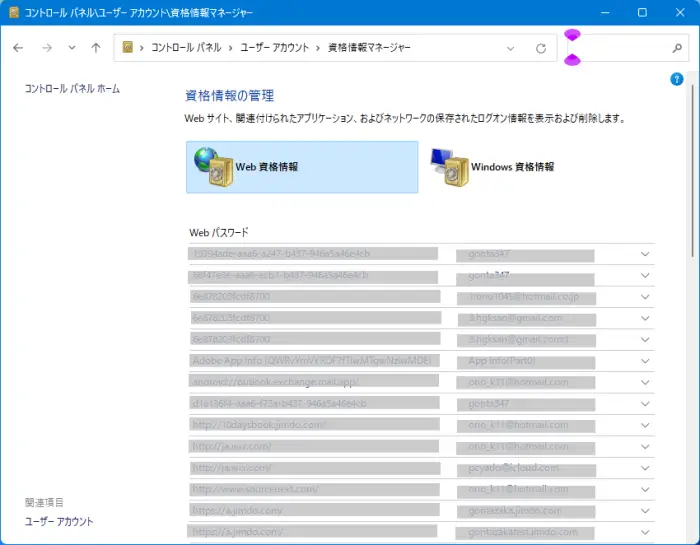Image resolution: width=700 pixels, height=545 pixels.
Task: Expand a.jimdo.com row for gontazaka.jimdo.com
Action: point(645,511)
